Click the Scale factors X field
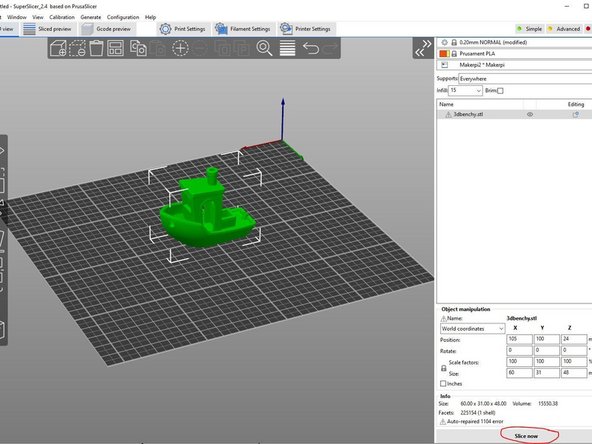592x444 pixels. click(519, 362)
